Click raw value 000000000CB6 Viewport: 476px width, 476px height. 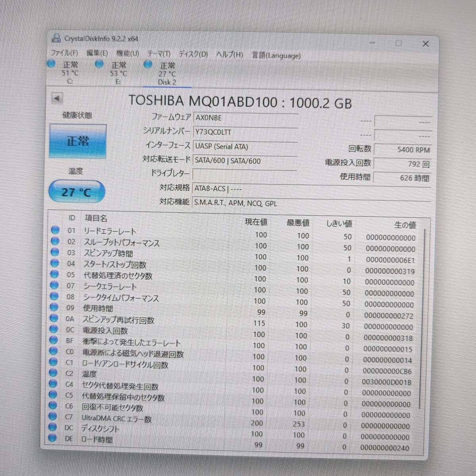pyautogui.click(x=387, y=371)
